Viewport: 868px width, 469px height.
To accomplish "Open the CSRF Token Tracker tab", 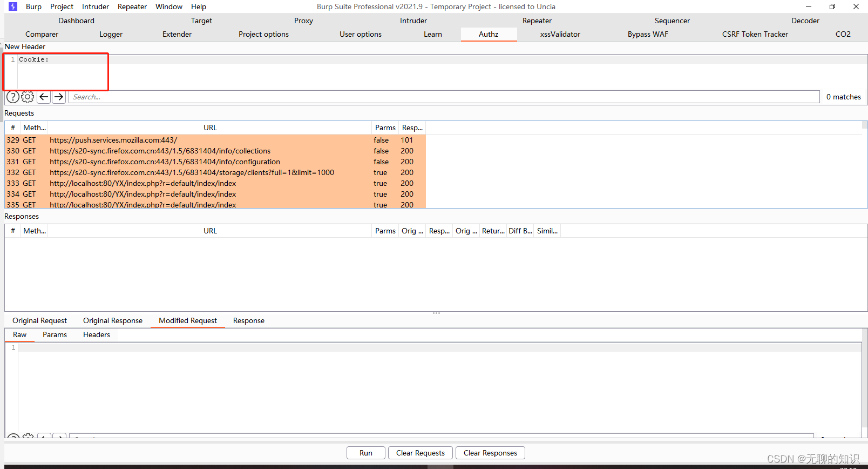I will [755, 34].
